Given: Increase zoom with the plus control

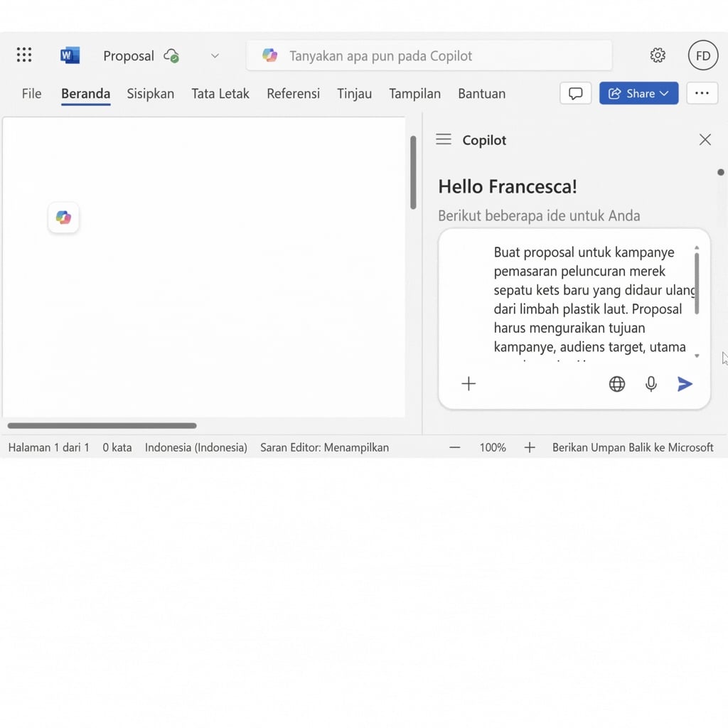Looking at the screenshot, I should click(530, 447).
